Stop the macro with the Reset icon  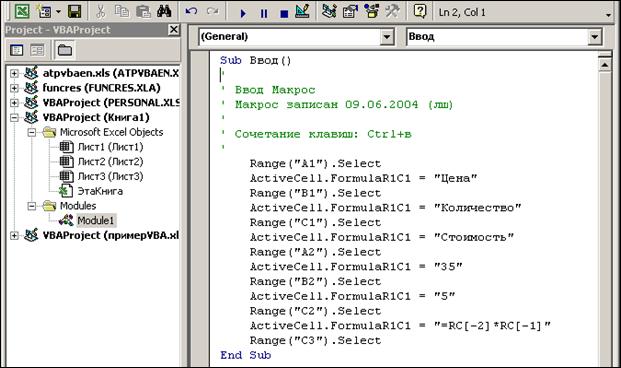[x=284, y=14]
